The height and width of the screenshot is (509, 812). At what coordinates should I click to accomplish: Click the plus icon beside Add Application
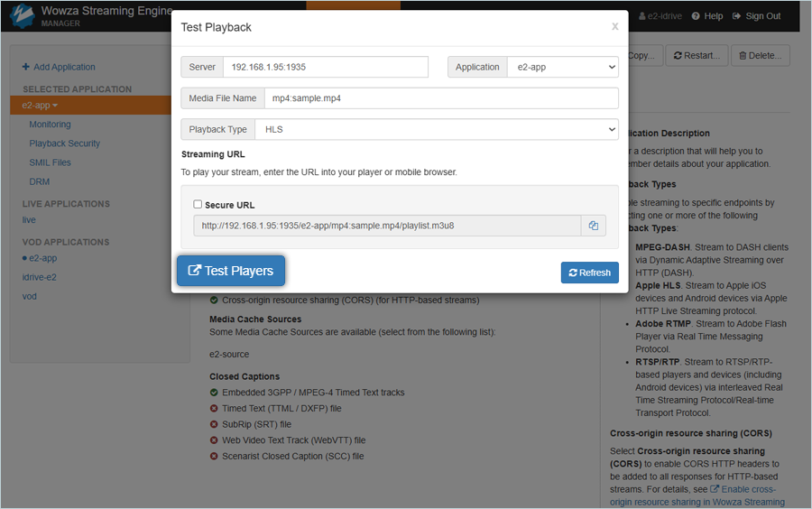(x=26, y=67)
